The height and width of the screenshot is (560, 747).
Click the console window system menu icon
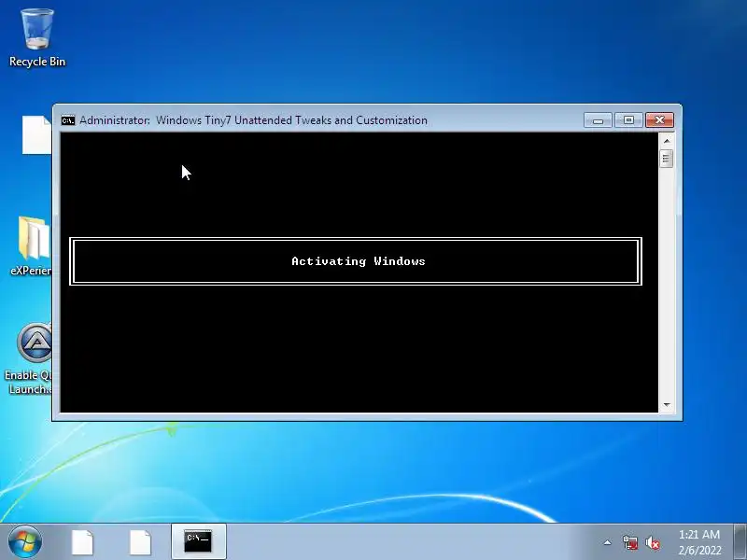click(x=68, y=120)
